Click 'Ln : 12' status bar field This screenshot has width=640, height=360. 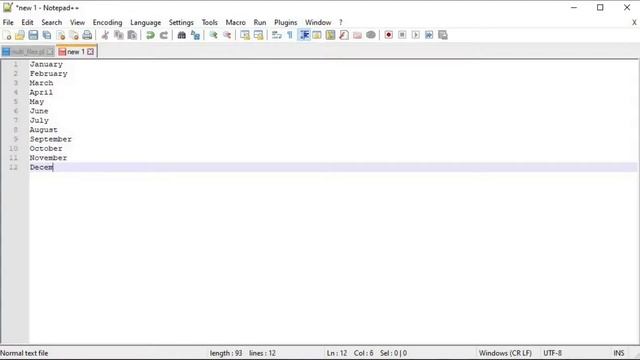[x=337, y=353]
